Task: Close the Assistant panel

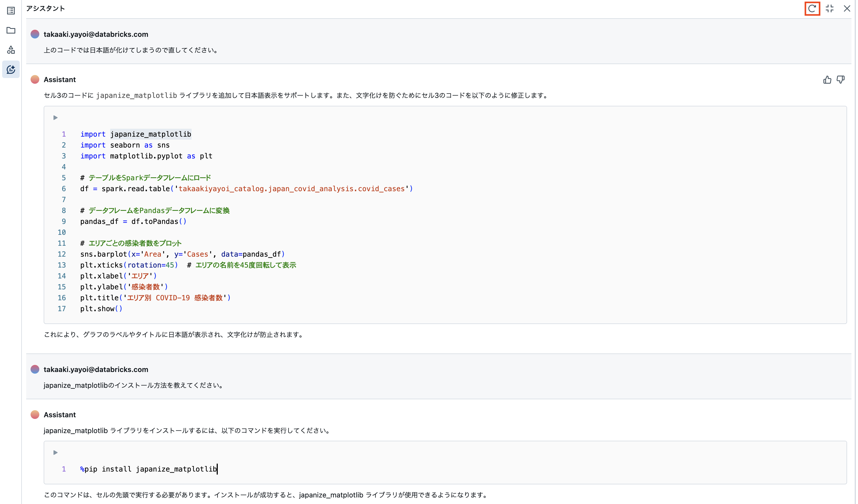Action: coord(847,8)
